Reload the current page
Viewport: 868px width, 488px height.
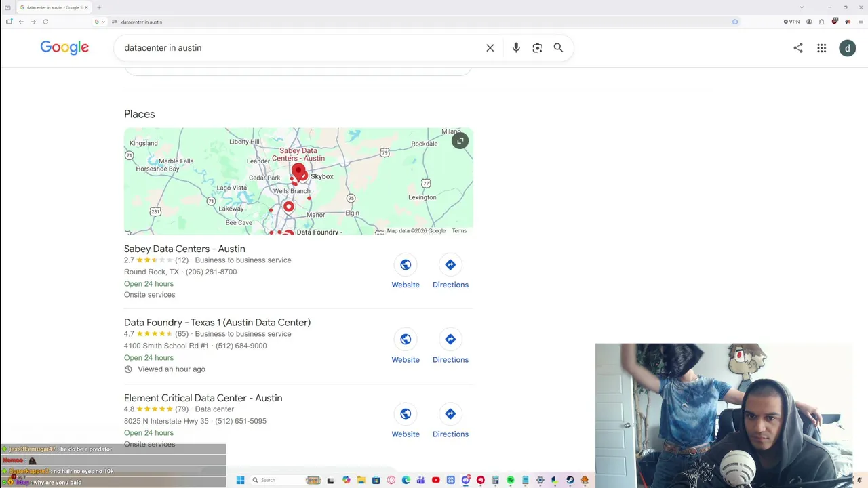45,22
